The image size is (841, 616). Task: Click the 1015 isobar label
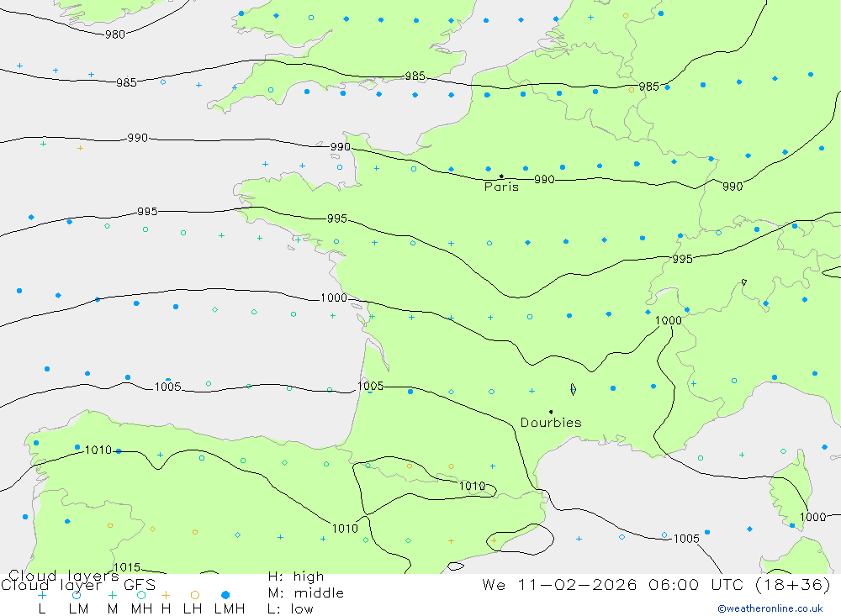(x=127, y=567)
